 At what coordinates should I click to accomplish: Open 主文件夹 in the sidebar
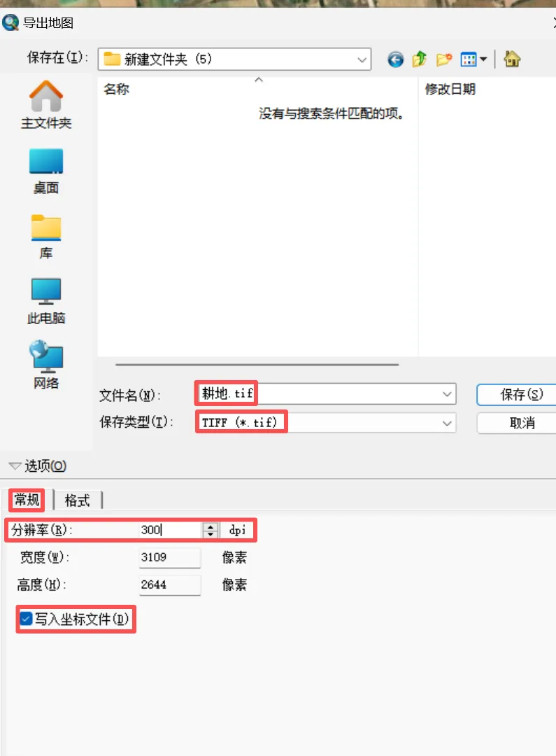[x=46, y=104]
